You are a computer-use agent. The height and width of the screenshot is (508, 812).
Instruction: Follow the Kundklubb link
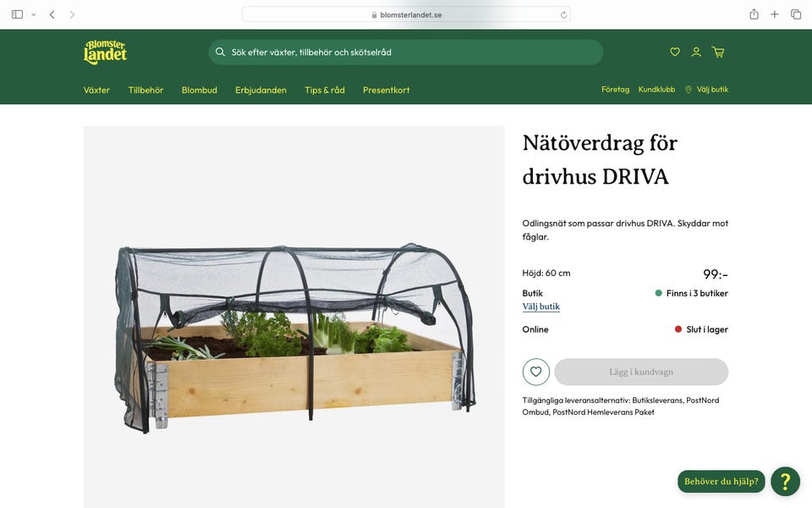point(656,90)
